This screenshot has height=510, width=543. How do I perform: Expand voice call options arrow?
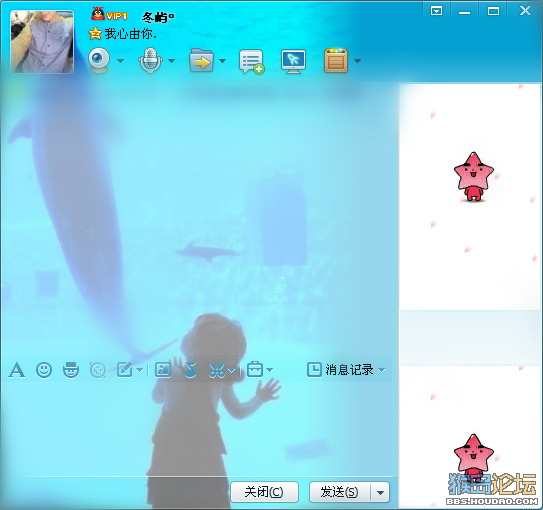[171, 61]
